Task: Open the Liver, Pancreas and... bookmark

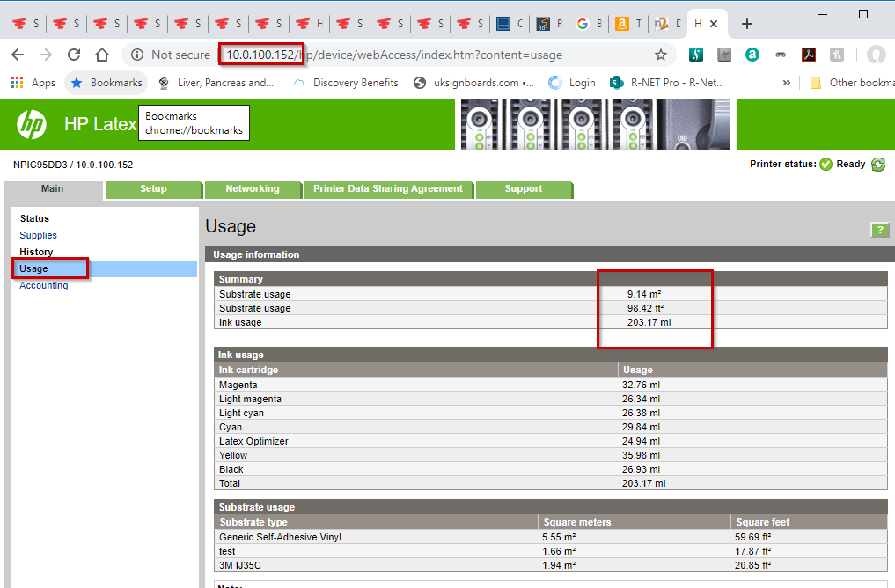Action: [x=216, y=83]
